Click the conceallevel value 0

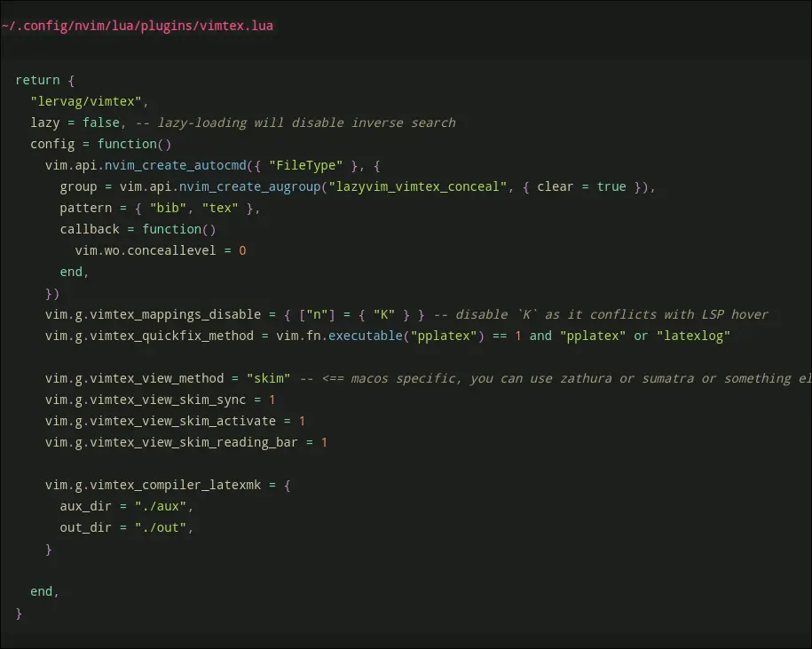point(242,250)
